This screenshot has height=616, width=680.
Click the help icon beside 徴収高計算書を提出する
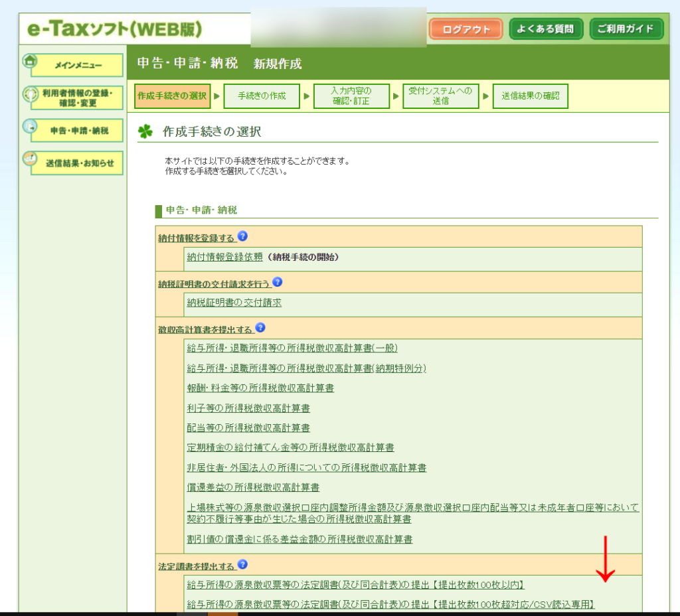260,328
